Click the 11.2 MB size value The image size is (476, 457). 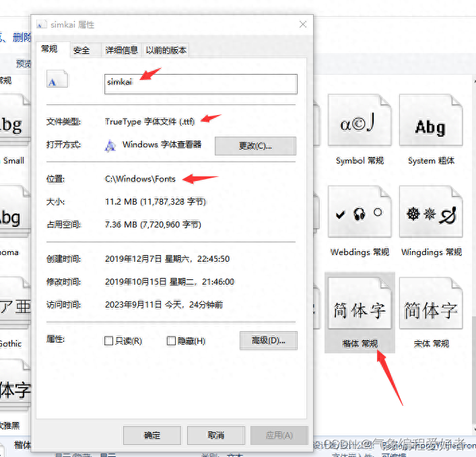pos(156,202)
